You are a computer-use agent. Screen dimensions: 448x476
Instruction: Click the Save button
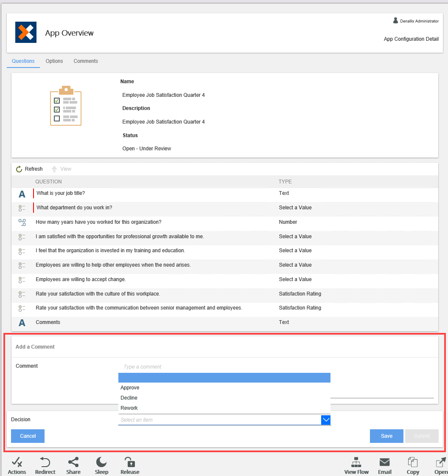386,436
